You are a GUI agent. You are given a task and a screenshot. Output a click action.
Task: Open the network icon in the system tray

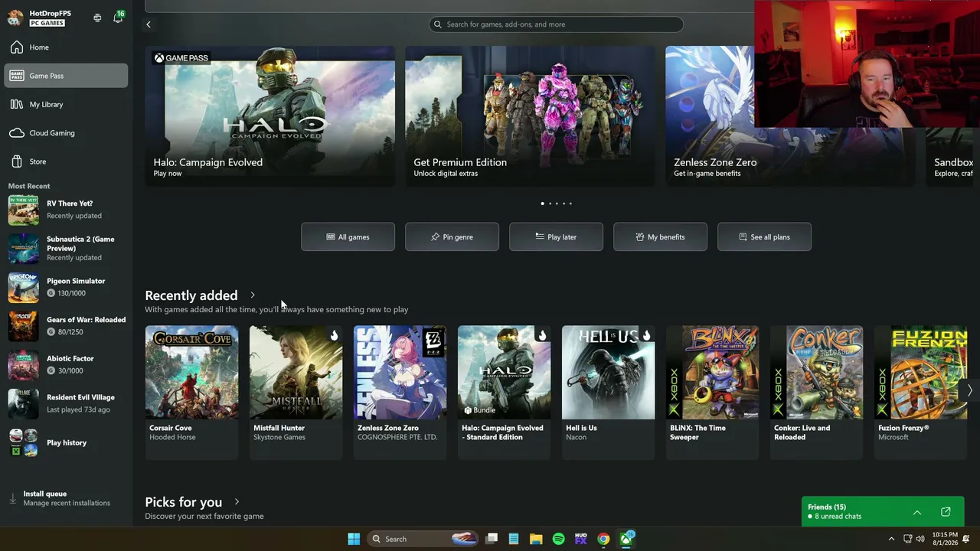[908, 539]
